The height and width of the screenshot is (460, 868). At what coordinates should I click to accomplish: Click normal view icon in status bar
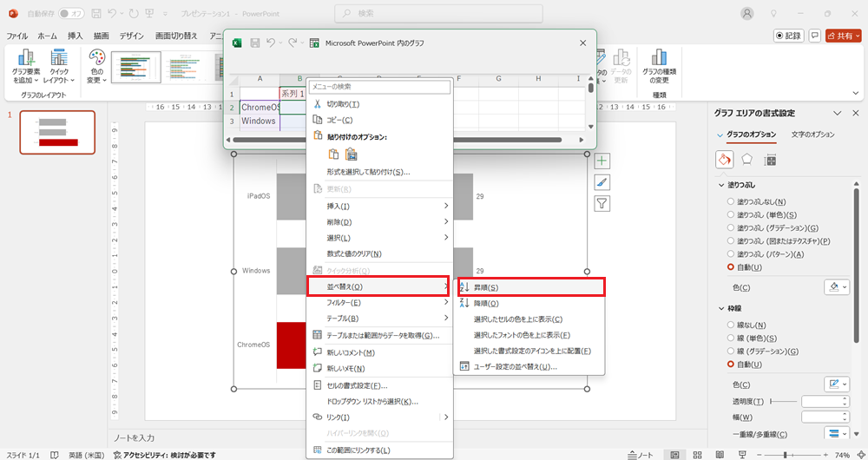point(674,455)
